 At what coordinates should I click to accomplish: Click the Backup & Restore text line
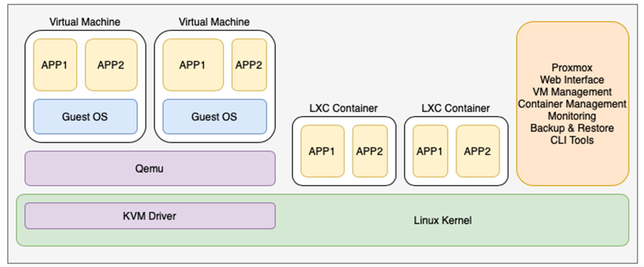[572, 128]
